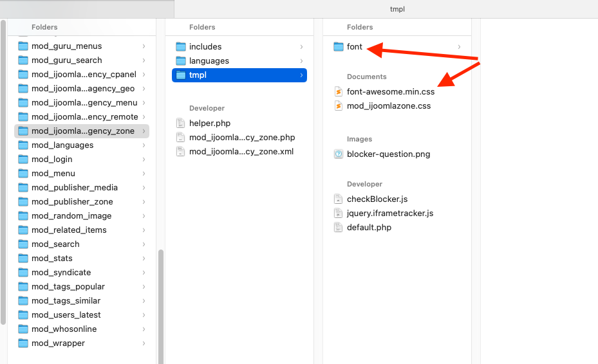Expand the mod_wrapper folder chevron

pos(144,343)
